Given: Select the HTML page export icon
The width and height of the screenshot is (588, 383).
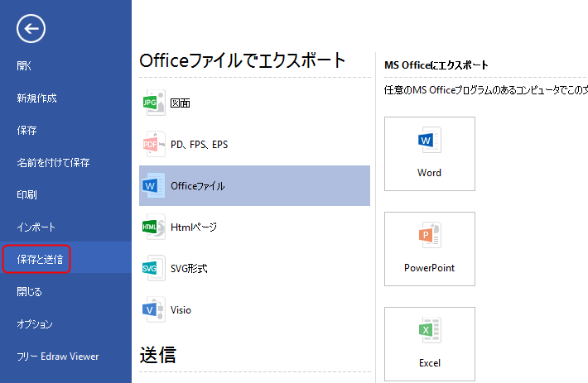Looking at the screenshot, I should tap(154, 227).
